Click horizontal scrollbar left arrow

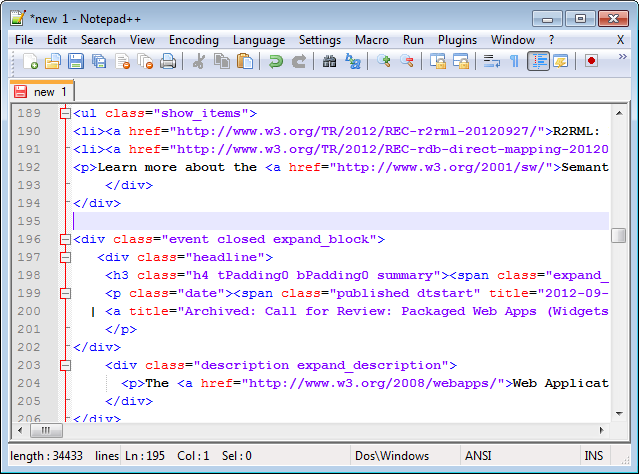point(20,430)
